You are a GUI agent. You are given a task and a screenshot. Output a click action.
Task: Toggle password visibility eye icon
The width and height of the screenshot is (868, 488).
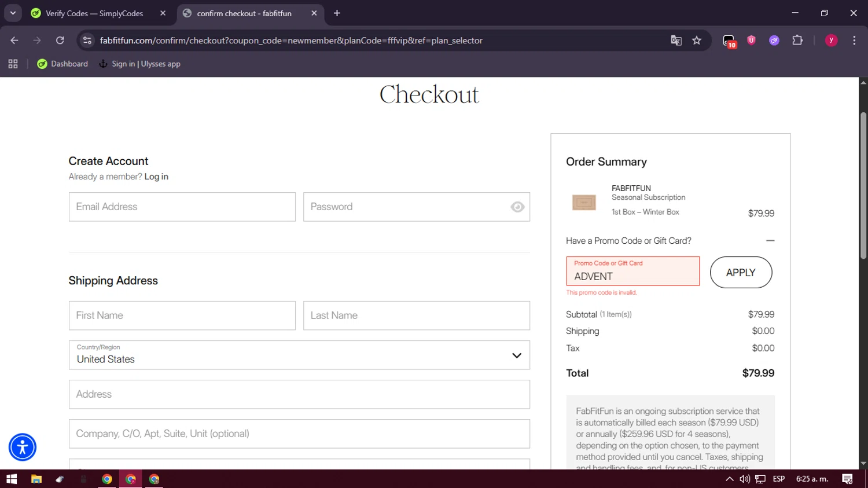[517, 207]
